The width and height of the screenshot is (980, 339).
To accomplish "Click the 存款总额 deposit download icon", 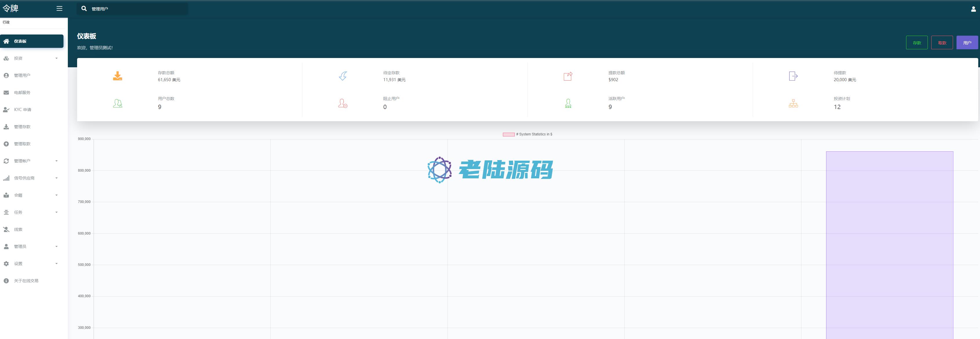I will point(118,76).
